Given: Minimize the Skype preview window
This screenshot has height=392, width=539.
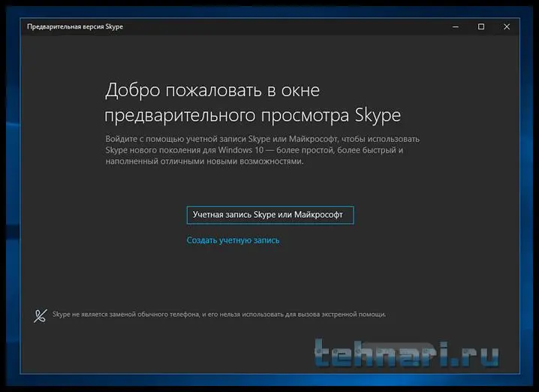Looking at the screenshot, I should tap(456, 26).
